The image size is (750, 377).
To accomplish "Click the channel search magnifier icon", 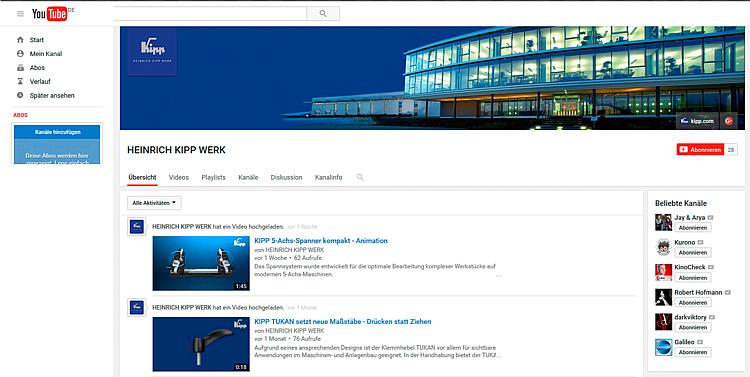I will click(x=360, y=177).
